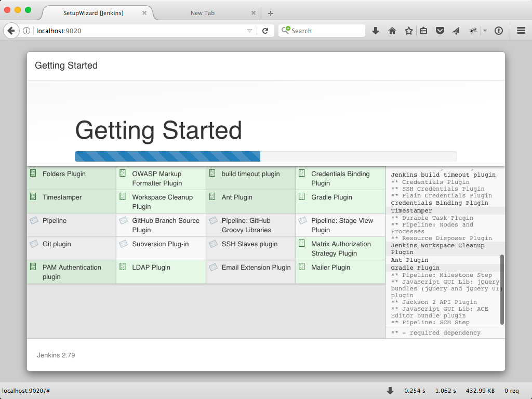Image resolution: width=532 pixels, height=399 pixels.
Task: Go back with the browser back arrow
Action: pos(11,31)
